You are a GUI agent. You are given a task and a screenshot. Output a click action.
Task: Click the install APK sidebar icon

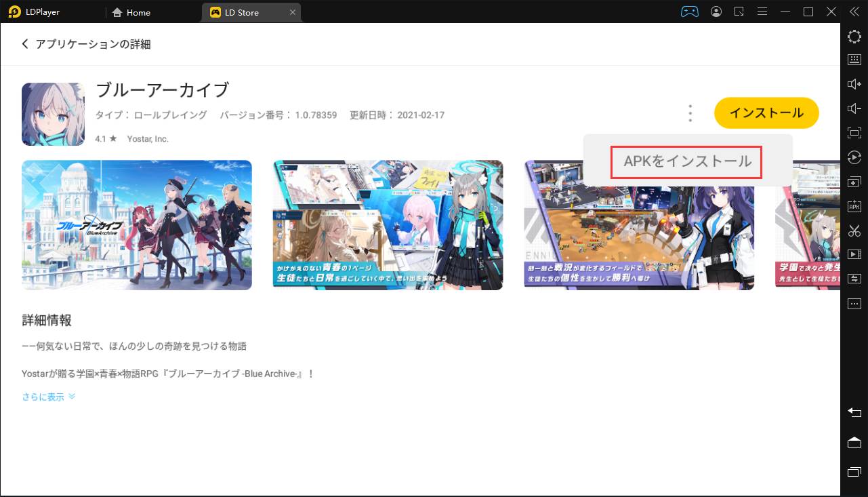[x=854, y=206]
